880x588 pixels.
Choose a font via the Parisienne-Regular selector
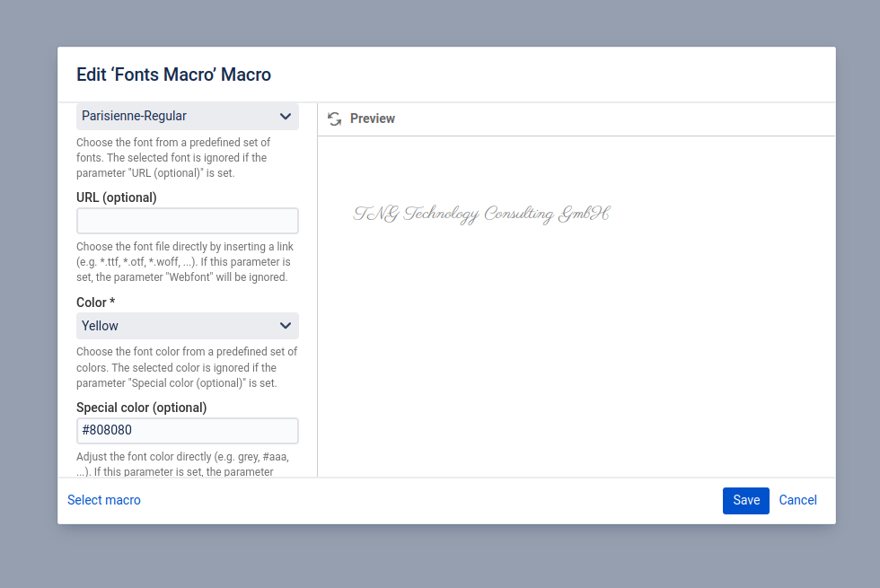[x=187, y=116]
